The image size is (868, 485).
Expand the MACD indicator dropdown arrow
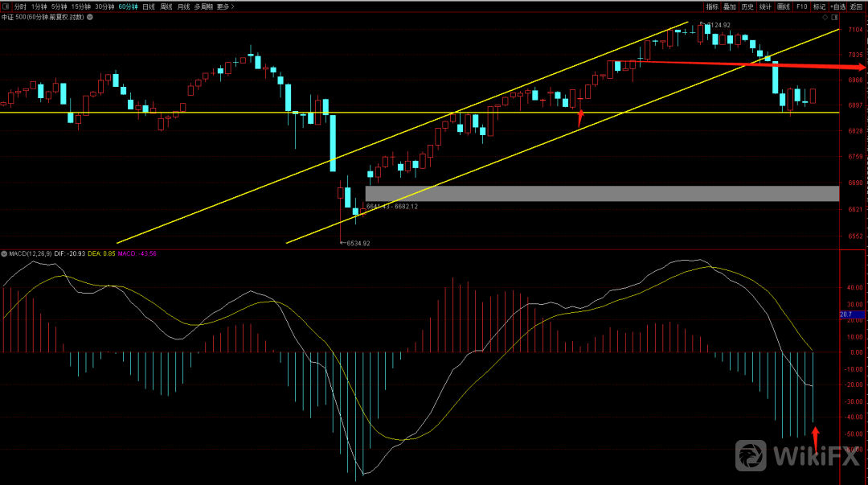pyautogui.click(x=4, y=253)
